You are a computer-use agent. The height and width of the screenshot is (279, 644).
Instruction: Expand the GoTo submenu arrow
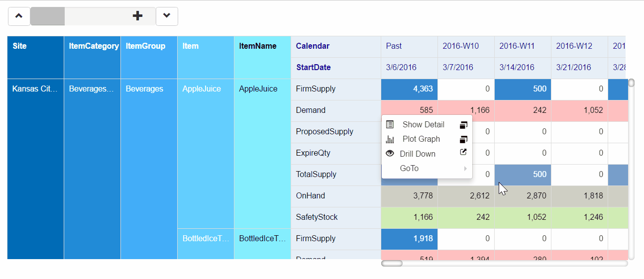click(x=465, y=169)
